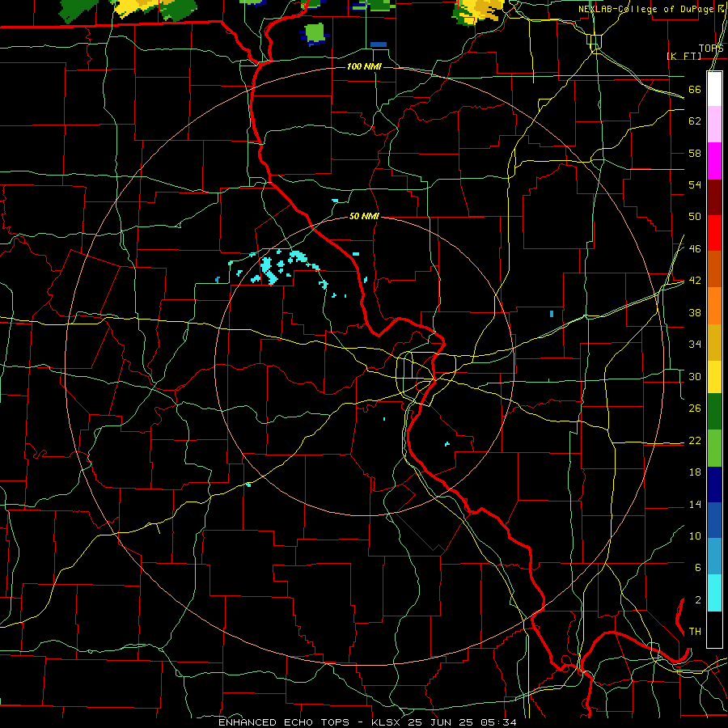Click the legend value "38"
Screen dimensions: 728x728
[695, 313]
